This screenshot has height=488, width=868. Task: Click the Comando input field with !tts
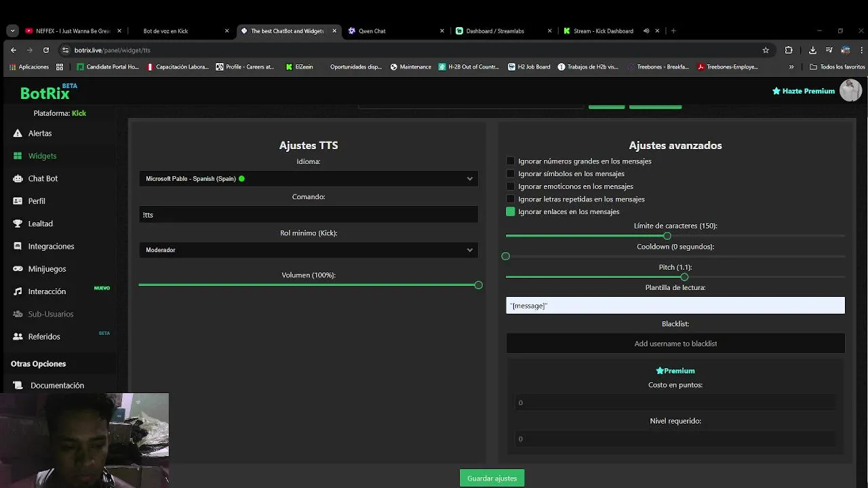click(309, 215)
